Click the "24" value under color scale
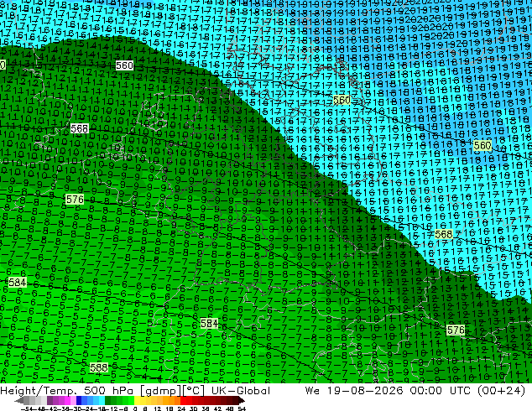 181,408
